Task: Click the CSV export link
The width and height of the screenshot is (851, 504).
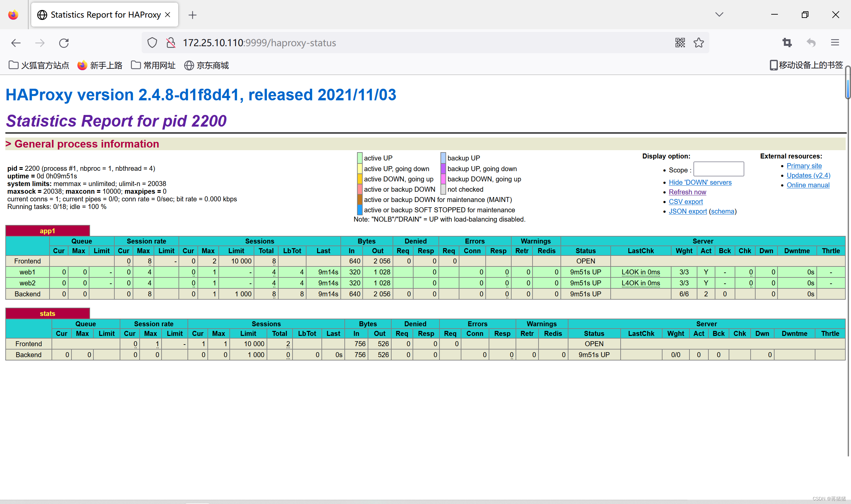Action: pos(685,202)
